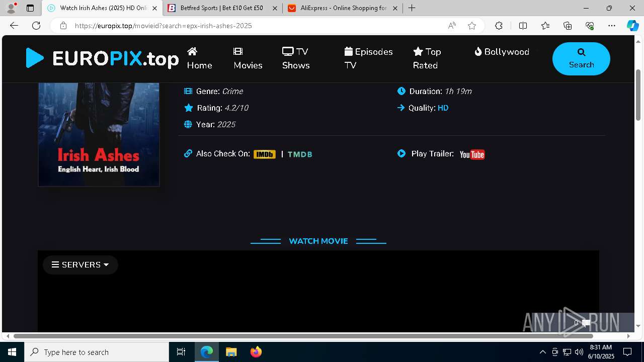644x362 pixels.
Task: Click the HD quality link
Action: [x=443, y=108]
